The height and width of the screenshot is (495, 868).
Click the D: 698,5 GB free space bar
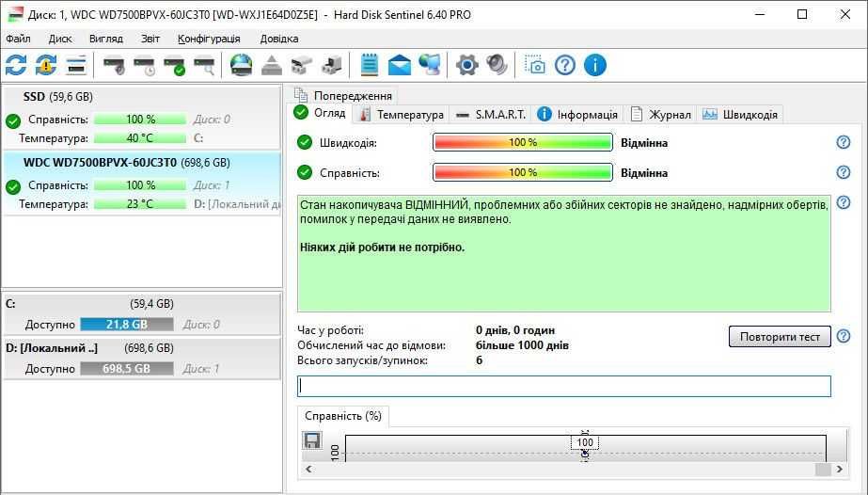coord(127,369)
